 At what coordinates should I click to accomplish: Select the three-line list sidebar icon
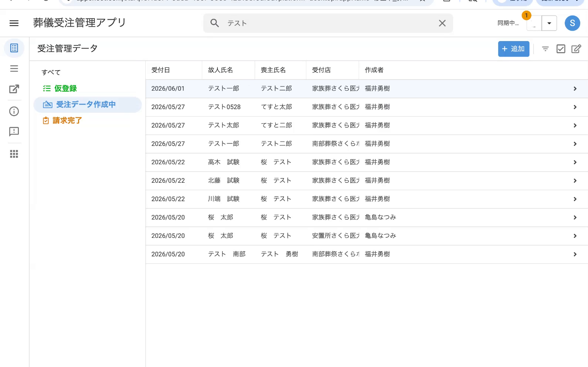pyautogui.click(x=14, y=68)
